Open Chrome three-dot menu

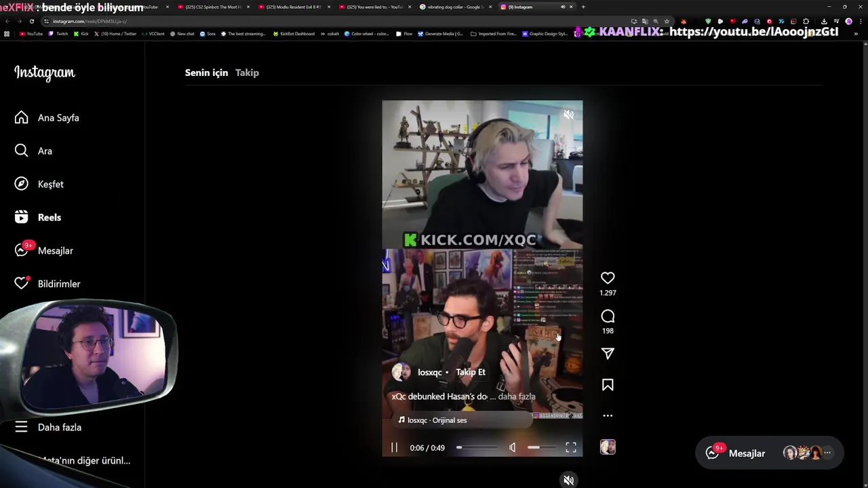click(861, 21)
